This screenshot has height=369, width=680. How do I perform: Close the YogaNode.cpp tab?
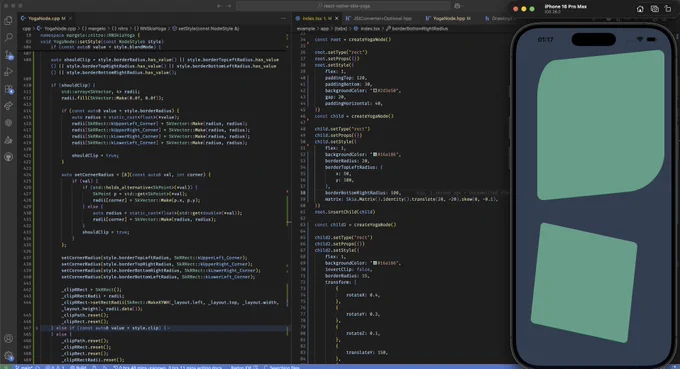(70, 18)
